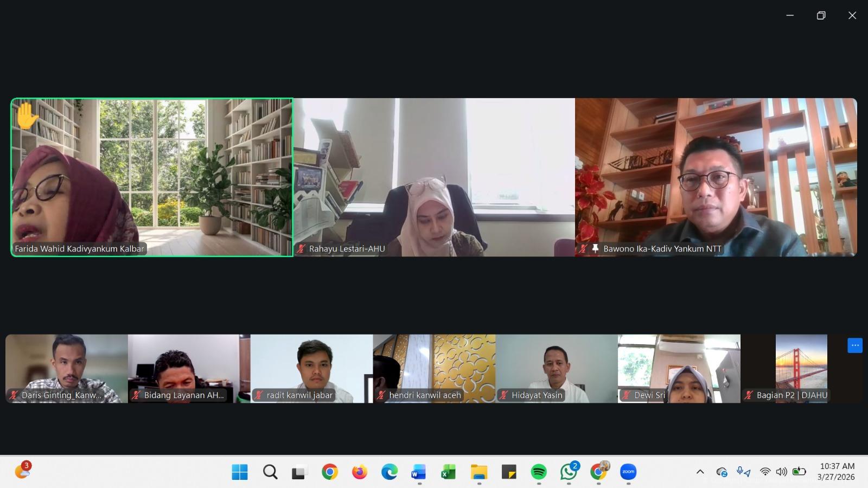
Task: Click muted mic icon on Hidayat Yasin tile
Action: click(x=503, y=395)
